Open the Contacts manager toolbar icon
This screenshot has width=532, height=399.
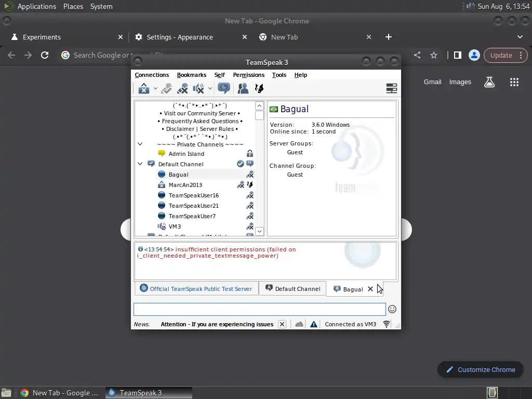(x=243, y=88)
